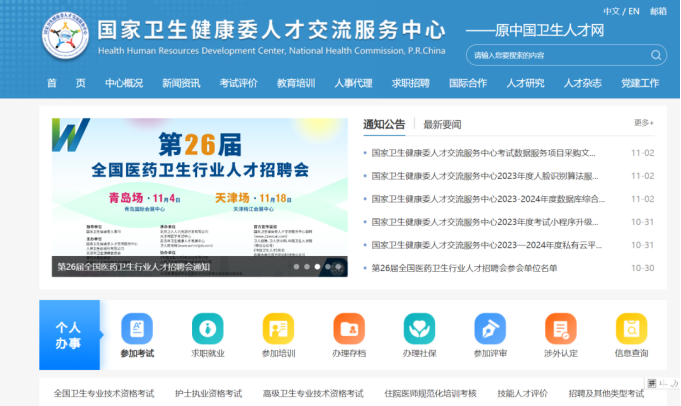
Task: Open 技能人才评价 link
Action: [522, 393]
